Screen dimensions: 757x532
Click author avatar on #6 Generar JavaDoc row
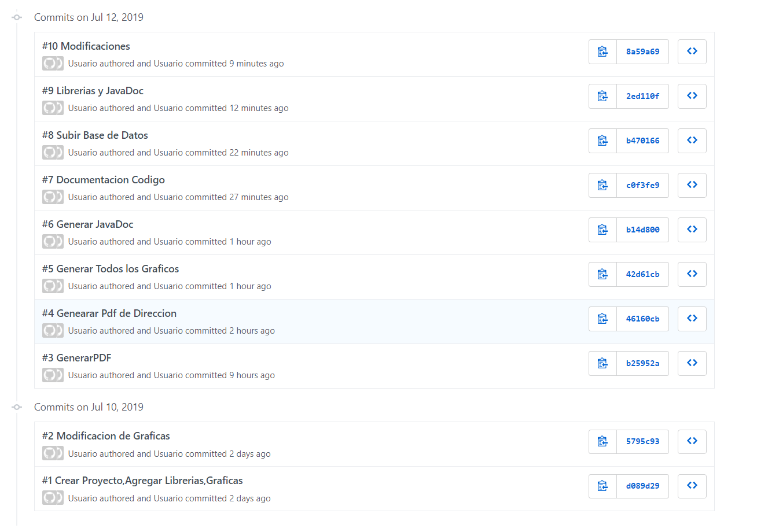49,242
